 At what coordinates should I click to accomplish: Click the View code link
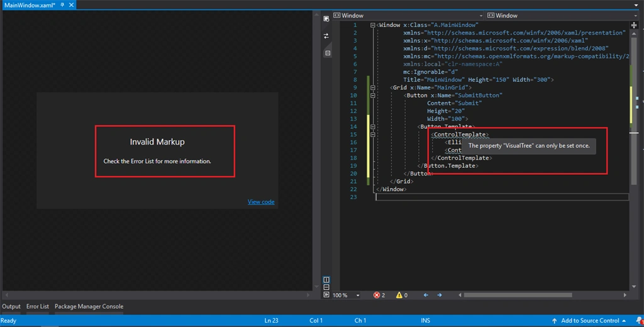(261, 202)
